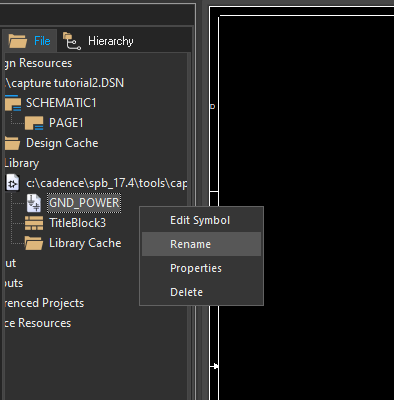
Task: Click the File tab folder icon
Action: pos(18,41)
